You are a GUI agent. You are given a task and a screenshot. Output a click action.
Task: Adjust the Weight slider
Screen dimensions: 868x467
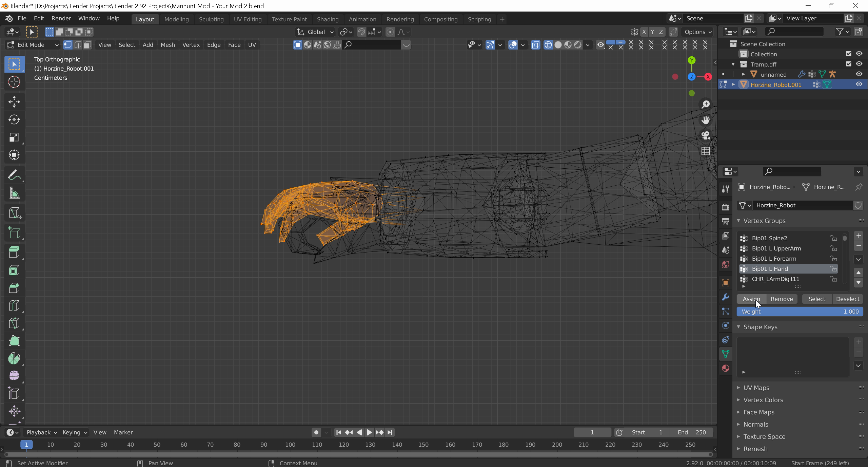point(800,312)
